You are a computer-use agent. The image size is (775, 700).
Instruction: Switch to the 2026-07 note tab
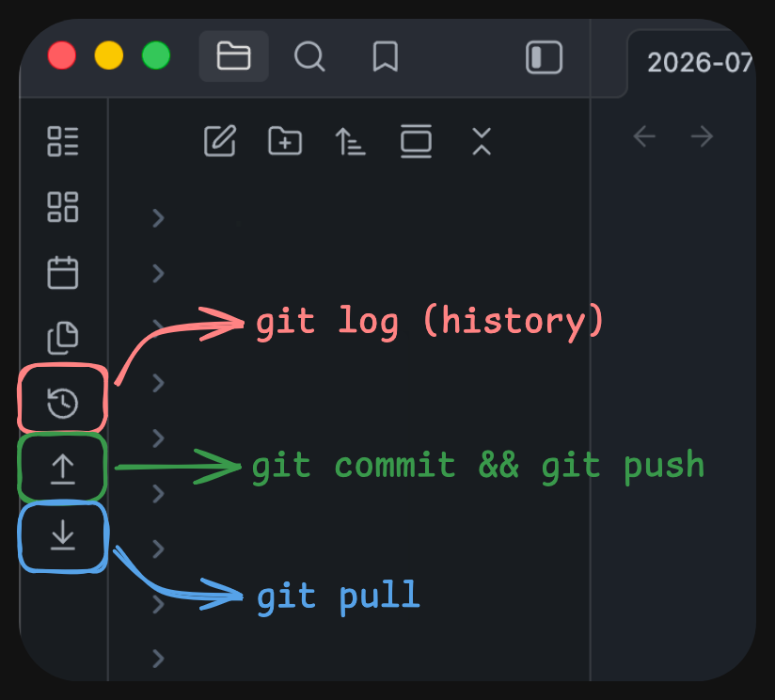[700, 63]
